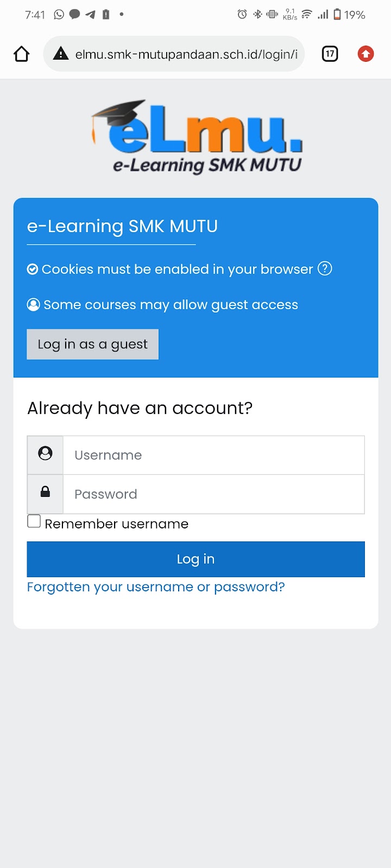Focus the Password input field
The image size is (391, 868).
pos(214,494)
